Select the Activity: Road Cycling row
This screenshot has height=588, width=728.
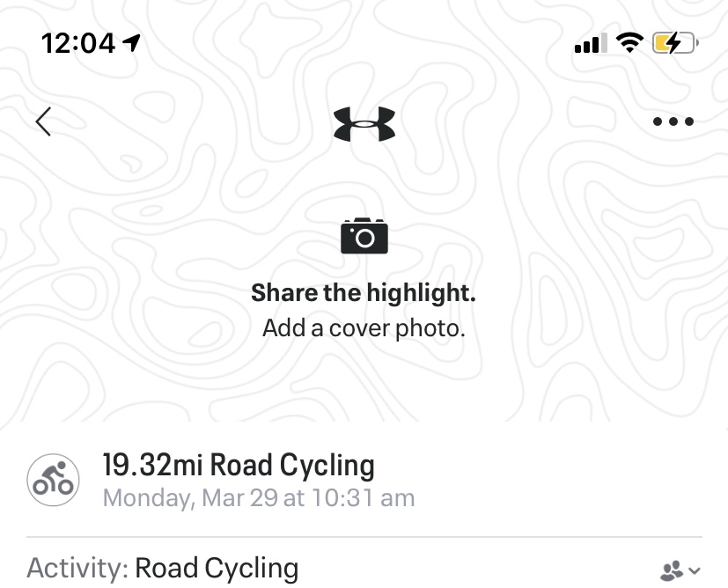tap(364, 569)
